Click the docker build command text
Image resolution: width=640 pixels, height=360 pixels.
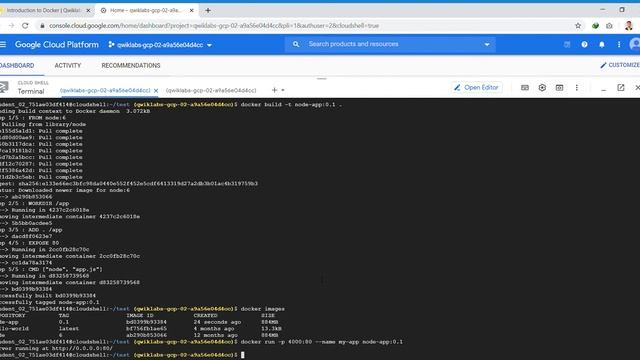coord(291,104)
